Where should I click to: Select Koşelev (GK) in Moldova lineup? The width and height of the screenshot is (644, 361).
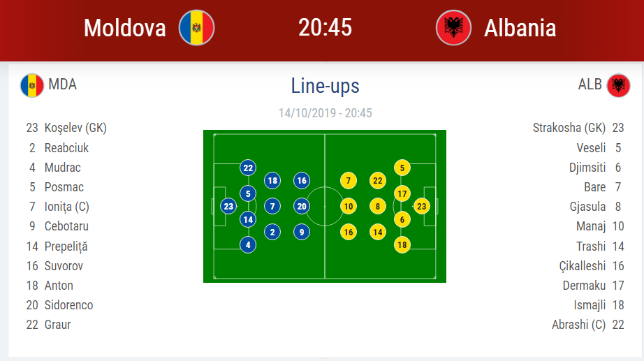click(75, 128)
